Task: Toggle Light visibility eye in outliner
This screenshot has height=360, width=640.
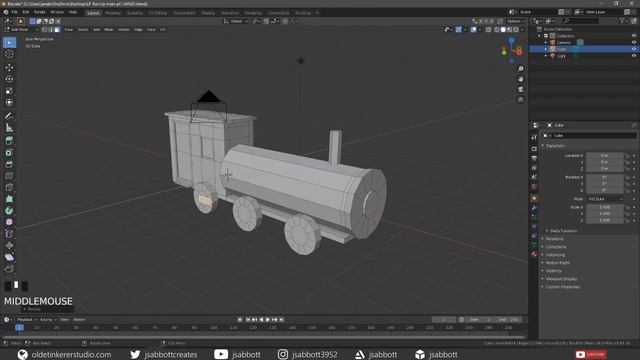Action: (634, 56)
